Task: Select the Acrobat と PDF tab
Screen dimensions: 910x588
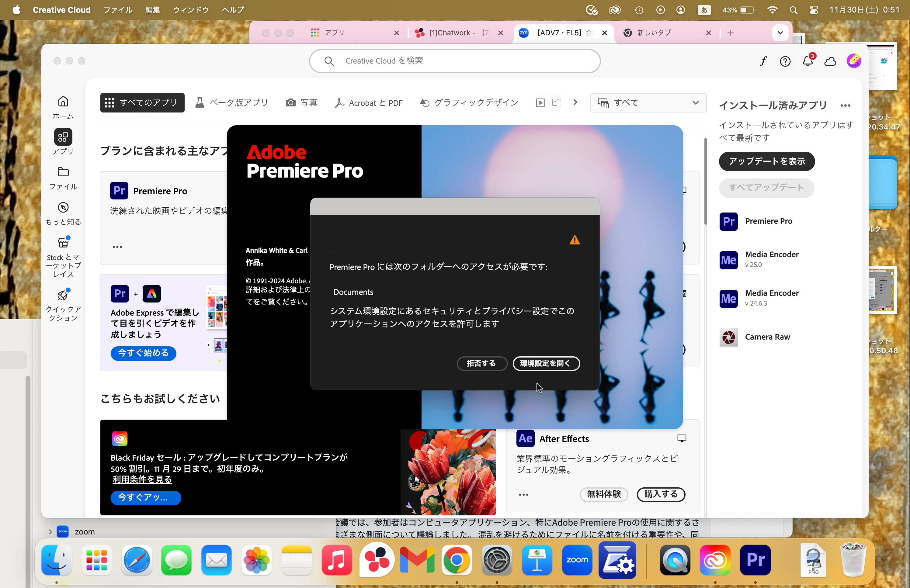Action: (369, 103)
